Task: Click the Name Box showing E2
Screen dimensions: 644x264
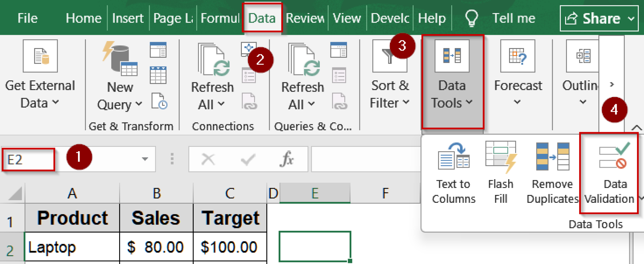Action: click(28, 159)
